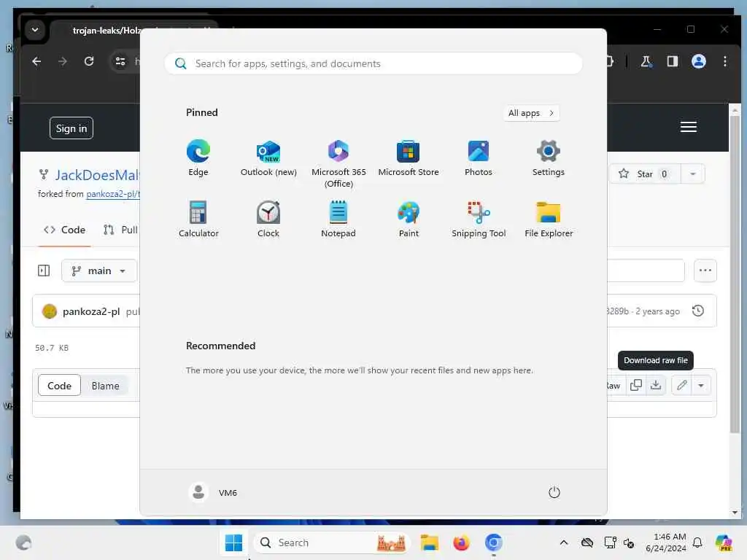
Task: Click Sign in on GitHub page
Action: coord(71,128)
